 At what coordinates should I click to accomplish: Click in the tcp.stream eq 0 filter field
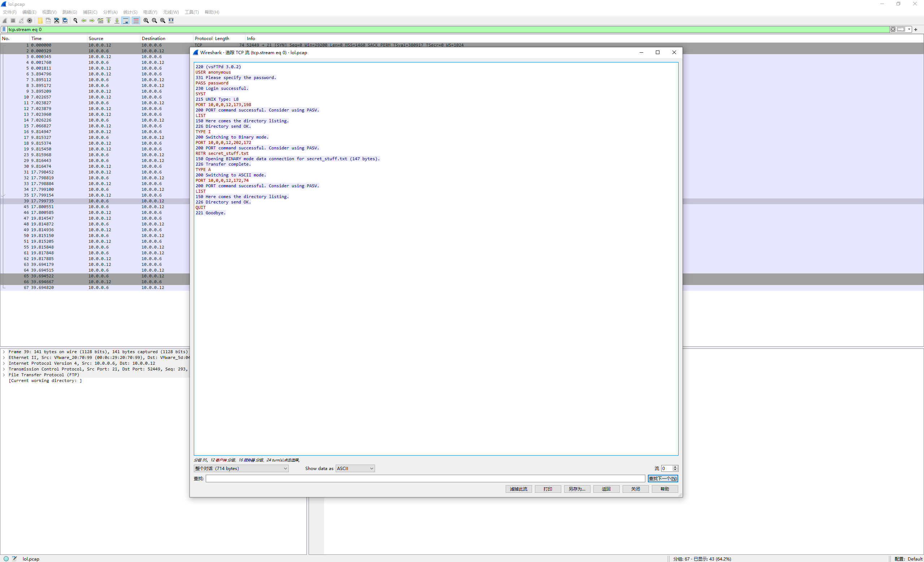tap(448, 29)
